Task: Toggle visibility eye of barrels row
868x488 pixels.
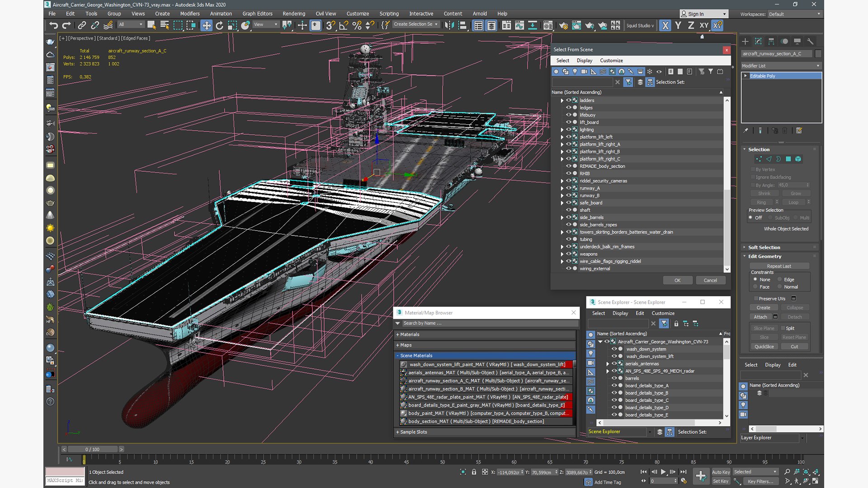Action: coord(614,378)
